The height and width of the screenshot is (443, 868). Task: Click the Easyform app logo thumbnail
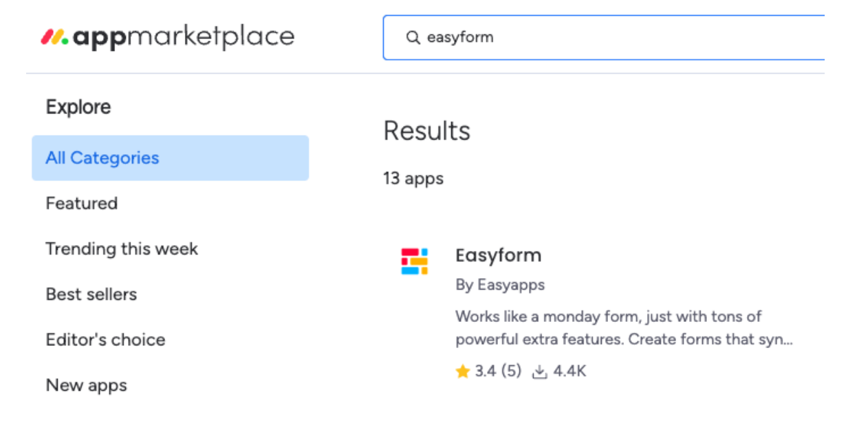click(x=415, y=261)
